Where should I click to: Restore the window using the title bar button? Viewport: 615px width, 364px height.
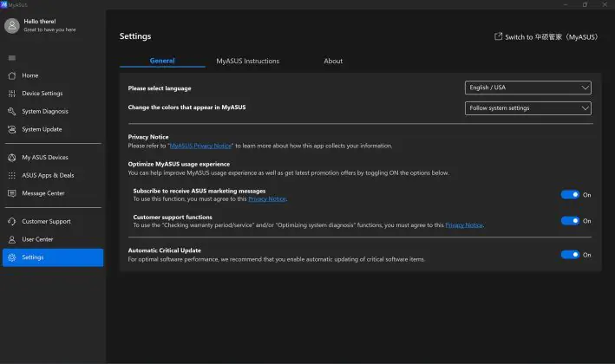pos(585,4)
